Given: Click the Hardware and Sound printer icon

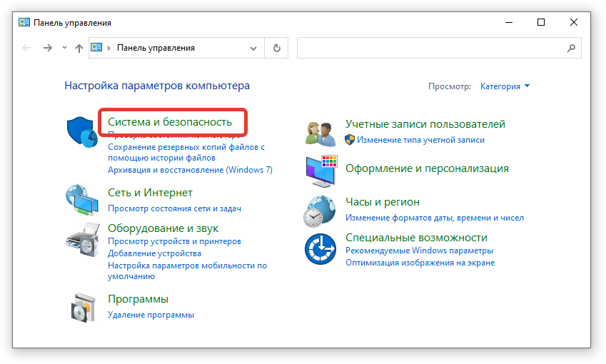Looking at the screenshot, I should tap(82, 239).
